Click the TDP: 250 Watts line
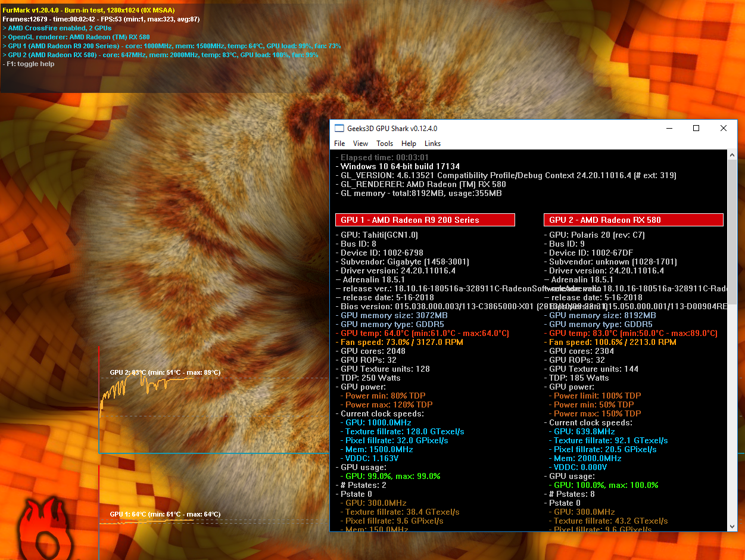The image size is (745, 560). point(368,378)
